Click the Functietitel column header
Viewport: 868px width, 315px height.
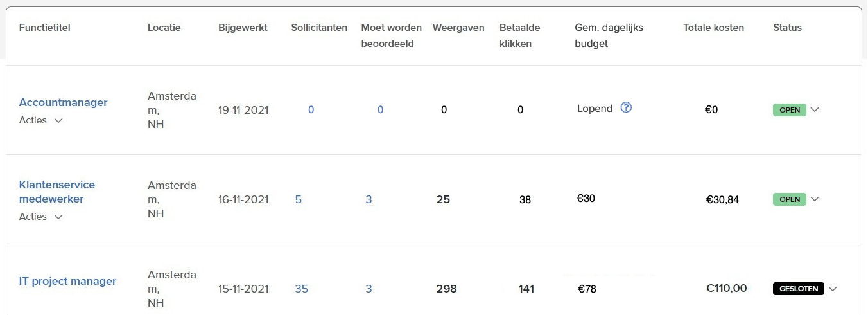coord(45,28)
